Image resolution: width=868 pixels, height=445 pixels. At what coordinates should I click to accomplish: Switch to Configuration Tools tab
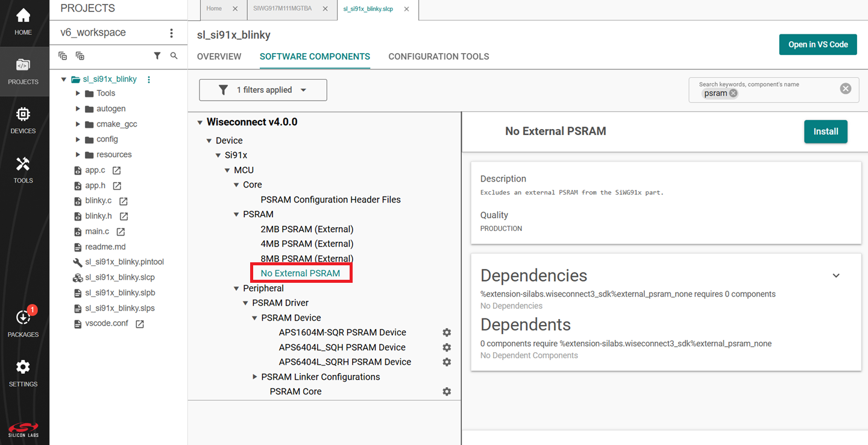coord(438,57)
